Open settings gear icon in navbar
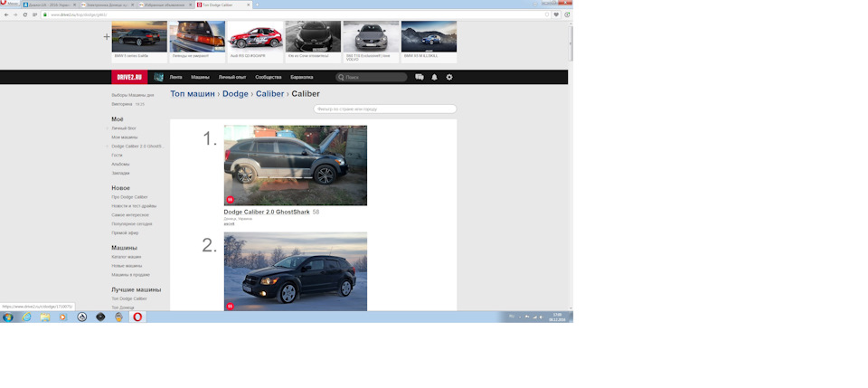The width and height of the screenshot is (868, 388). click(x=449, y=78)
